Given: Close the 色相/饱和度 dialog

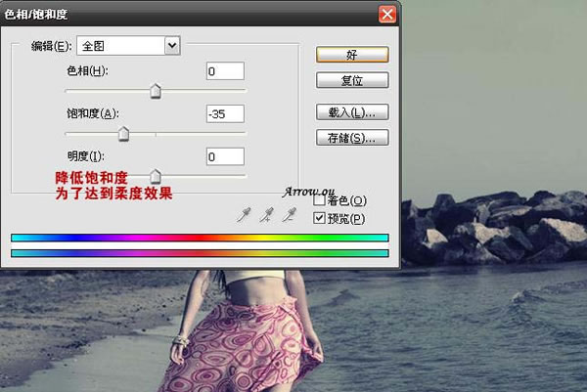Looking at the screenshot, I should [x=387, y=15].
